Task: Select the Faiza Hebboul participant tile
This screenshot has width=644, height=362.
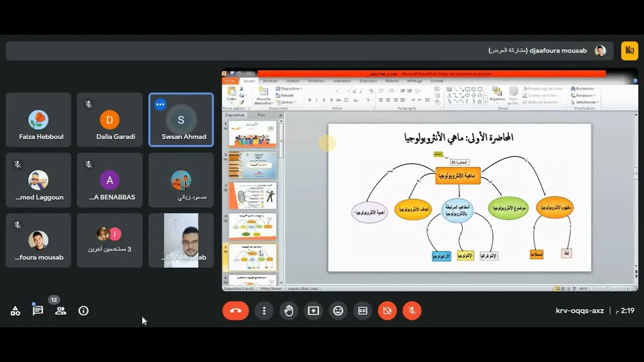Action: click(38, 120)
